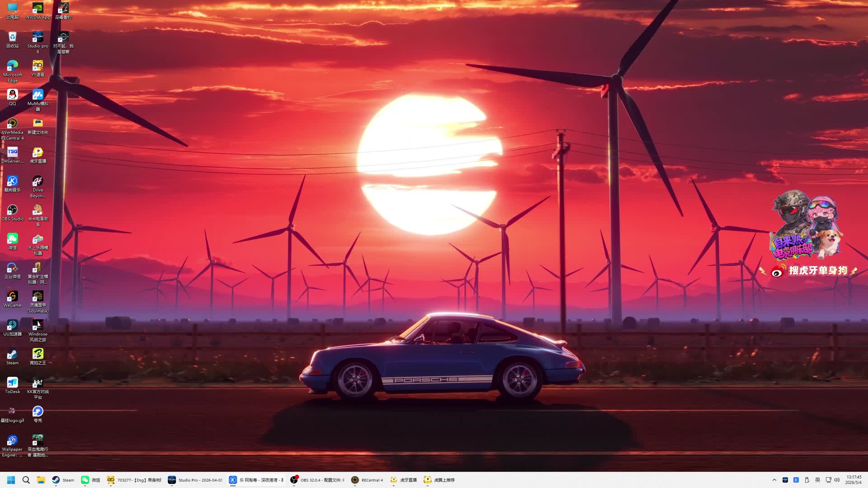Screen dimensions: 868x488
Task: Select the 新建文件夹 folder on the desktop
Action: click(38, 127)
